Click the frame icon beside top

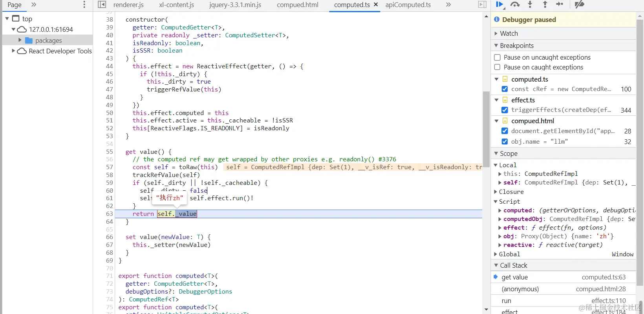[x=16, y=18]
